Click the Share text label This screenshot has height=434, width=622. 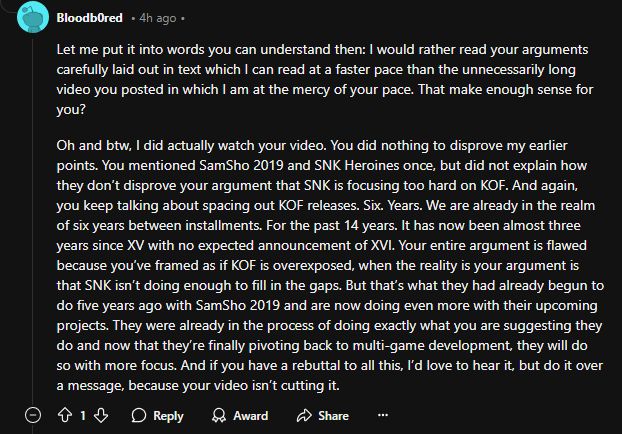[333, 415]
